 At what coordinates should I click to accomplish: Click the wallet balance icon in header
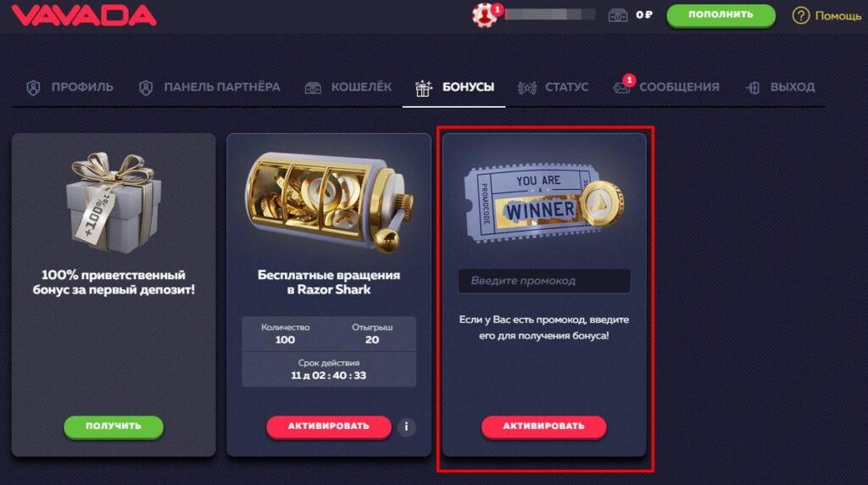tap(618, 15)
